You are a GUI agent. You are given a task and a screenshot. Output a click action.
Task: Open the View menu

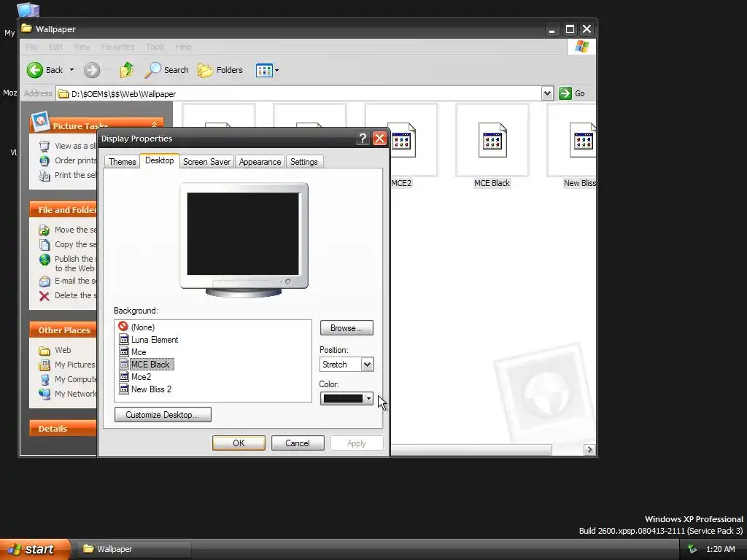point(82,47)
